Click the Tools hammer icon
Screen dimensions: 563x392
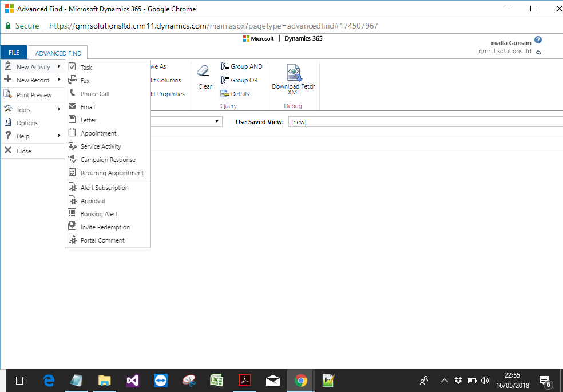coord(7,109)
